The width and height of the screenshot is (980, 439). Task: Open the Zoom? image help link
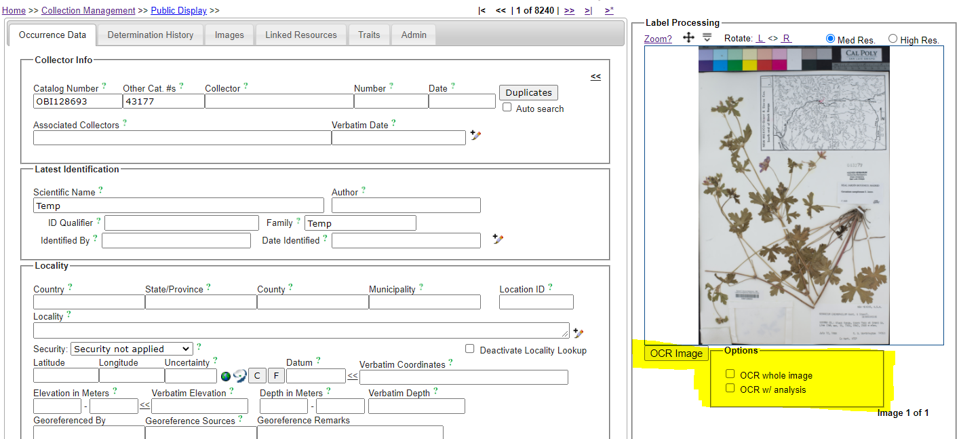pyautogui.click(x=658, y=39)
